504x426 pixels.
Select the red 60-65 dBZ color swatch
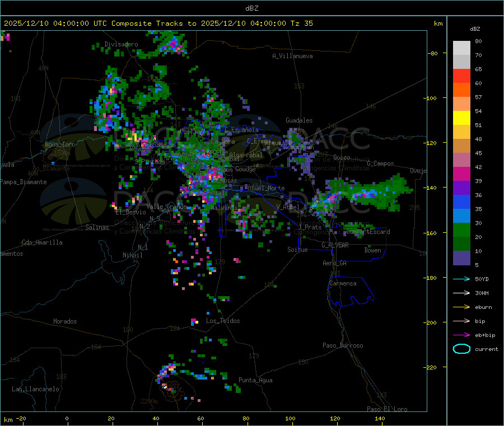pos(461,76)
